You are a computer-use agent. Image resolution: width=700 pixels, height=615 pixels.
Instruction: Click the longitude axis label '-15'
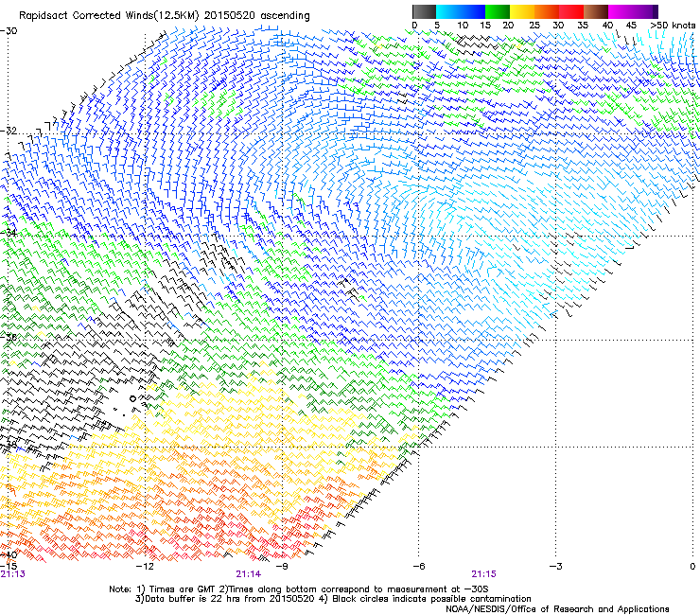click(9, 567)
